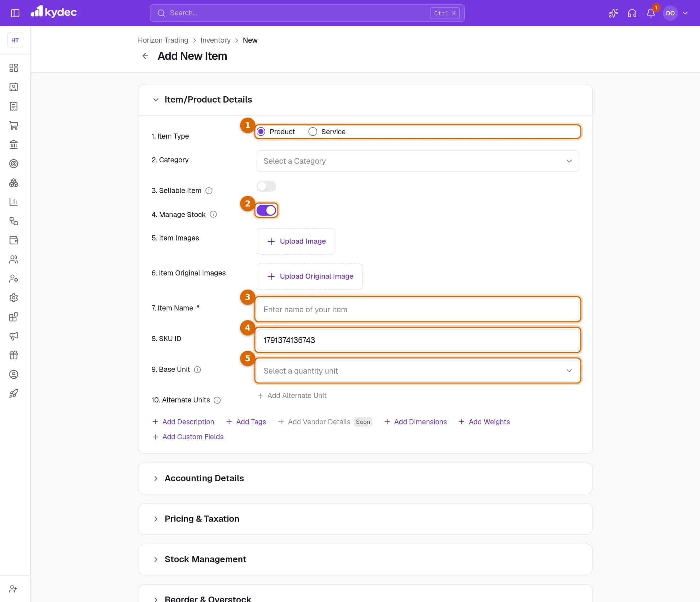Expand the Stock Management section

(x=156, y=559)
